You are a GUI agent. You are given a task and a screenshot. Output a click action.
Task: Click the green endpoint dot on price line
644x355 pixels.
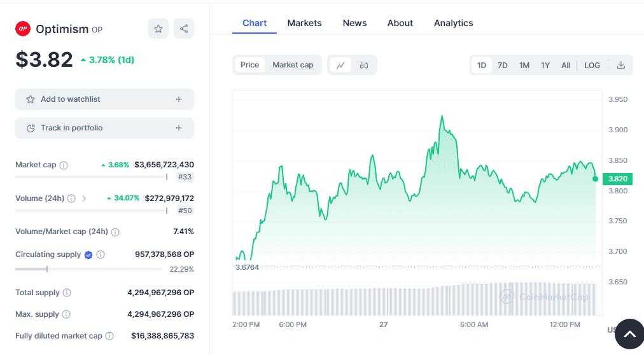595,179
